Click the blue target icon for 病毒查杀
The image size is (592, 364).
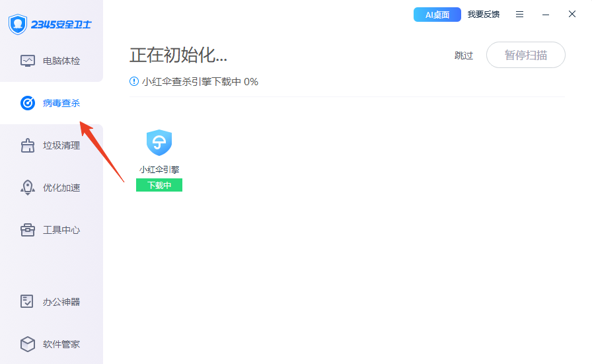click(28, 103)
